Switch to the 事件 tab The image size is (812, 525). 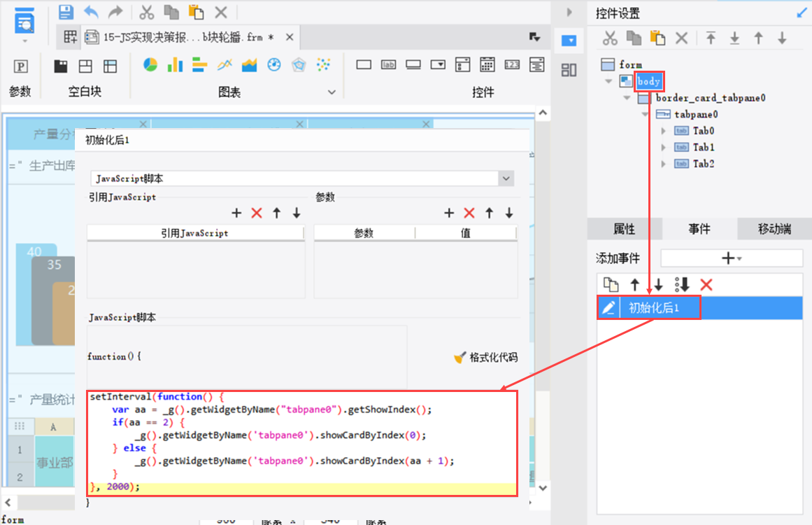[x=699, y=229]
